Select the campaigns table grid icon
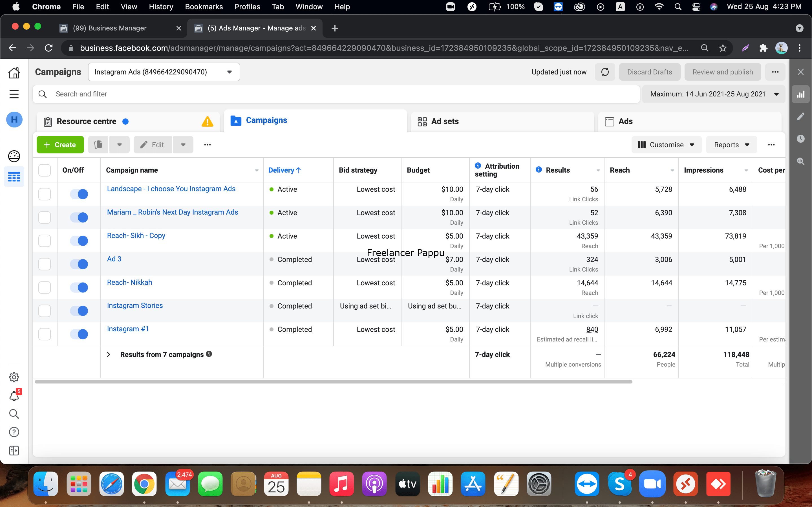The image size is (812, 507). pyautogui.click(x=14, y=177)
